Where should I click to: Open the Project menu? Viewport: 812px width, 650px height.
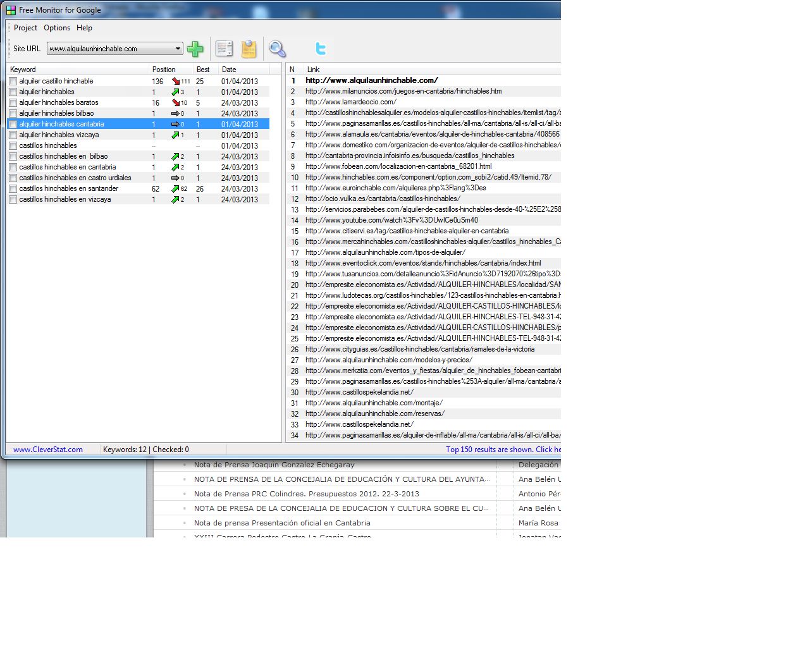tap(25, 28)
